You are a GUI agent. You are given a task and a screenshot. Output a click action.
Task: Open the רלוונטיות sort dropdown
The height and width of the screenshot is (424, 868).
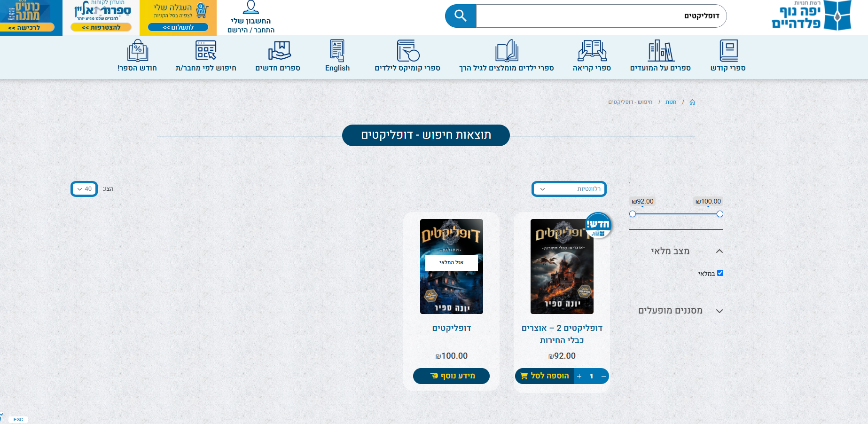click(x=569, y=189)
